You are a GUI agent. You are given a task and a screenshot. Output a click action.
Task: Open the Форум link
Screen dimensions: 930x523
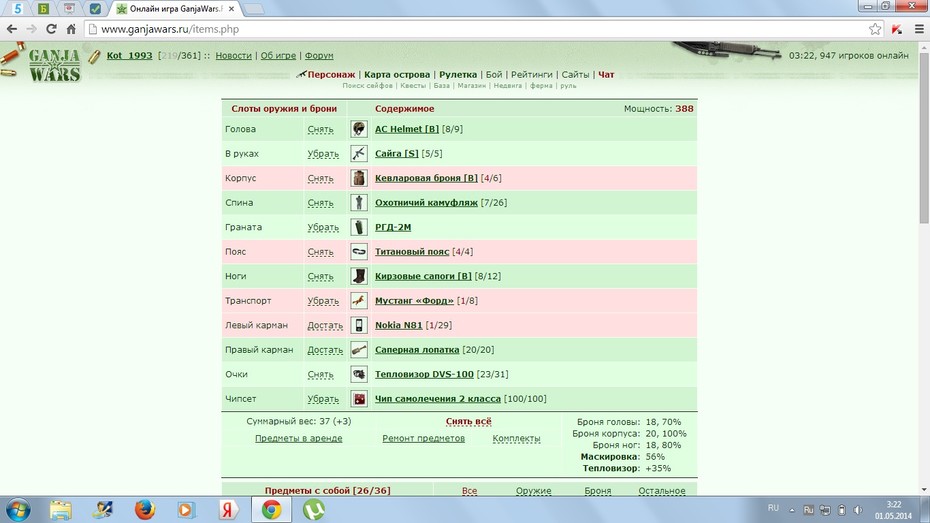point(319,55)
